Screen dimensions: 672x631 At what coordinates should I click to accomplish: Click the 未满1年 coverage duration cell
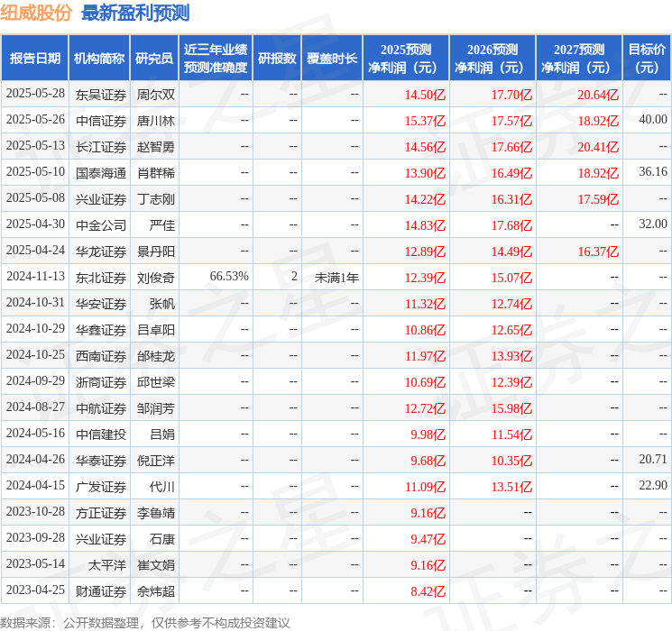click(336, 277)
